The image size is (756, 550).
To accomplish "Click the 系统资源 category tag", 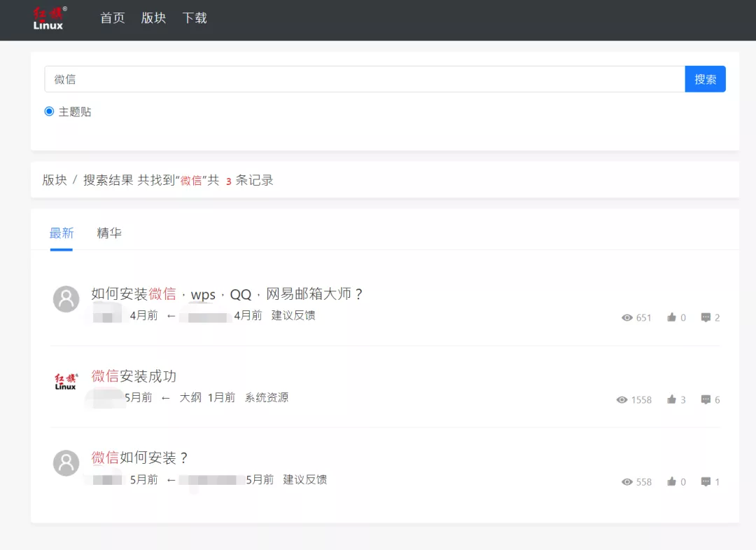I will tap(267, 397).
